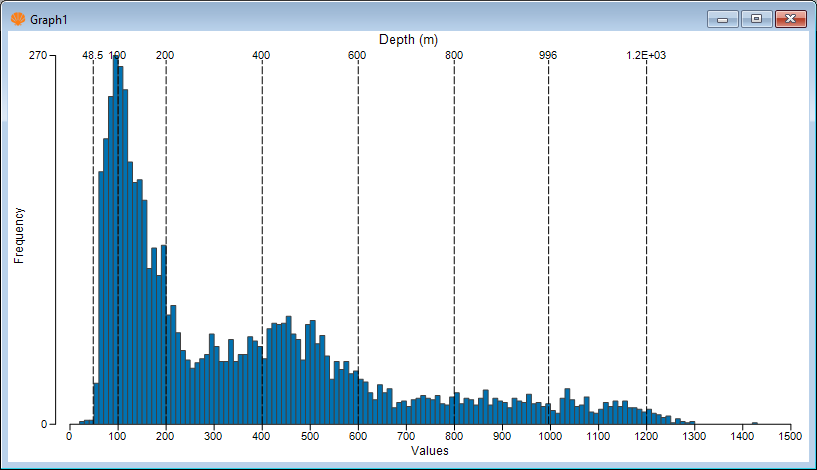Select the 400 vertical marker label
817x470 pixels.
coord(261,56)
